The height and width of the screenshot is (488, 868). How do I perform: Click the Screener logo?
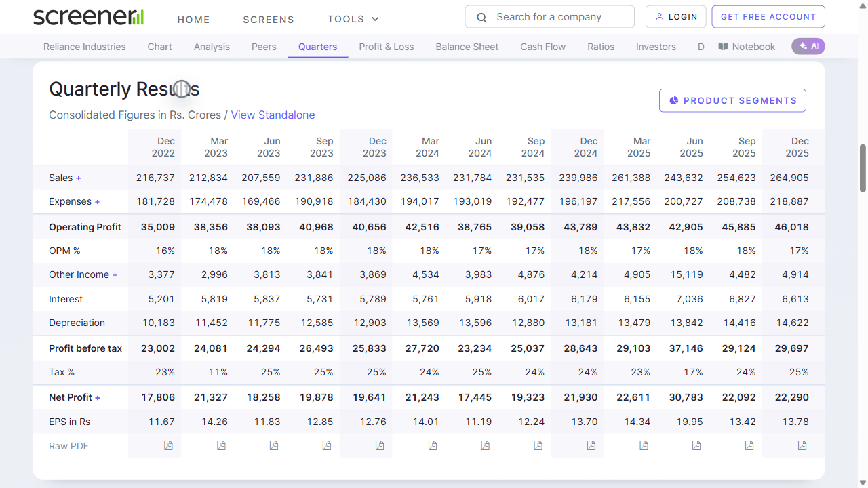click(88, 17)
